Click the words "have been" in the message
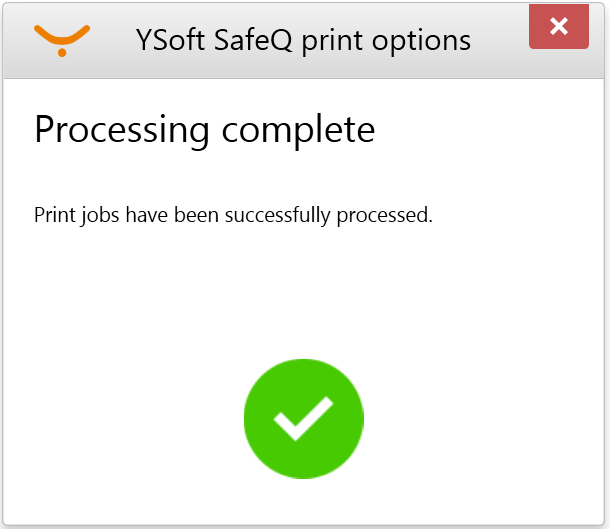The height and width of the screenshot is (529, 610). [164, 215]
